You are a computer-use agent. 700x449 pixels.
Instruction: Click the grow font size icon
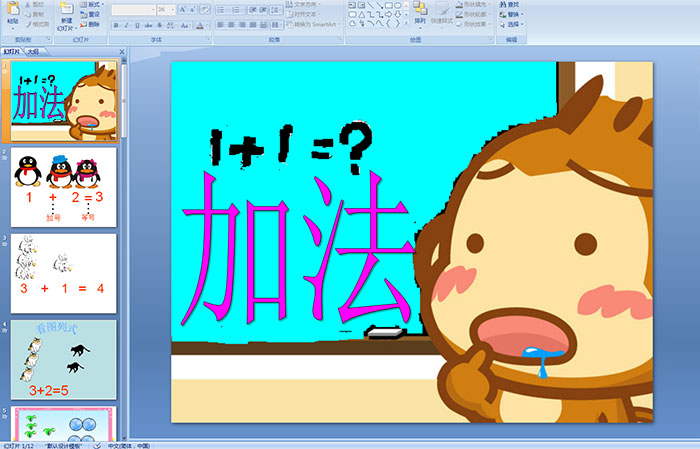(183, 9)
